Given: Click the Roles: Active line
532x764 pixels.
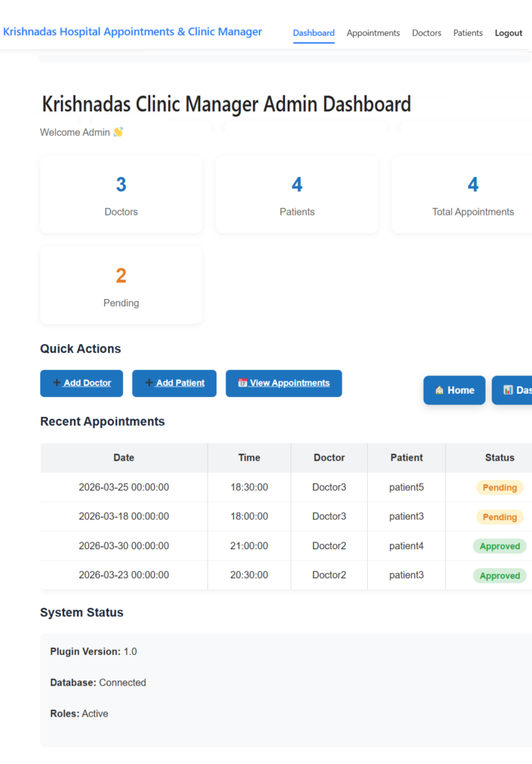Looking at the screenshot, I should click(x=79, y=713).
